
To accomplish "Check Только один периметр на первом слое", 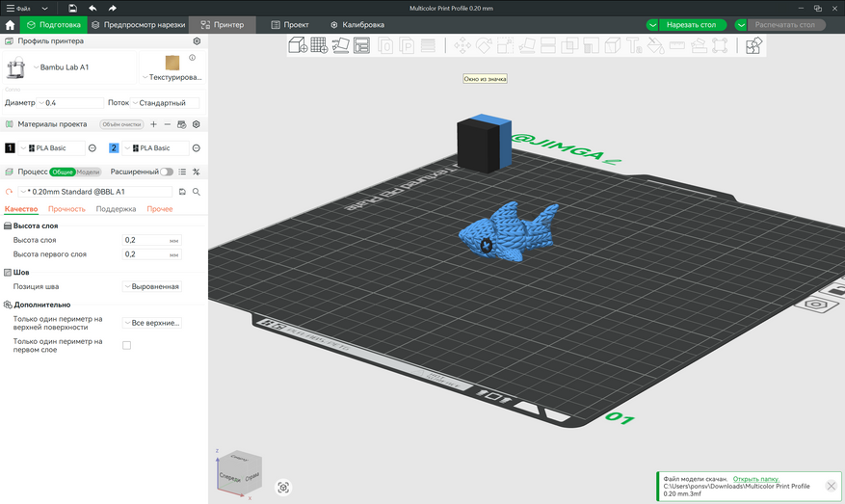I will [x=126, y=345].
